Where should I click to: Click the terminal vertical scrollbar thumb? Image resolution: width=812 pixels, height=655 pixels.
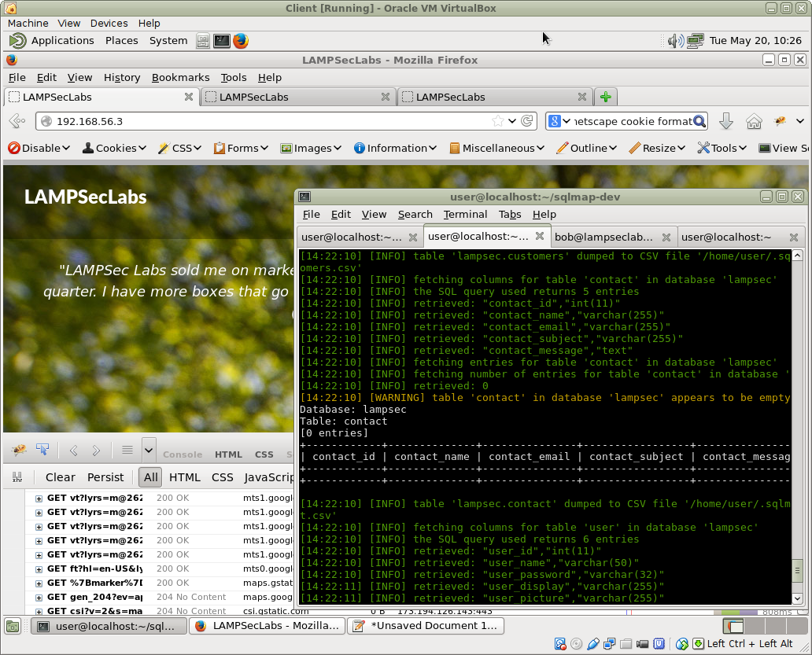[798, 571]
